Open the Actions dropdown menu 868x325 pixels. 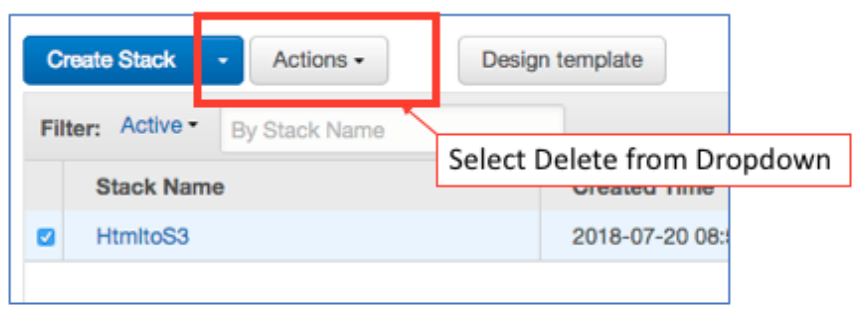pos(319,60)
